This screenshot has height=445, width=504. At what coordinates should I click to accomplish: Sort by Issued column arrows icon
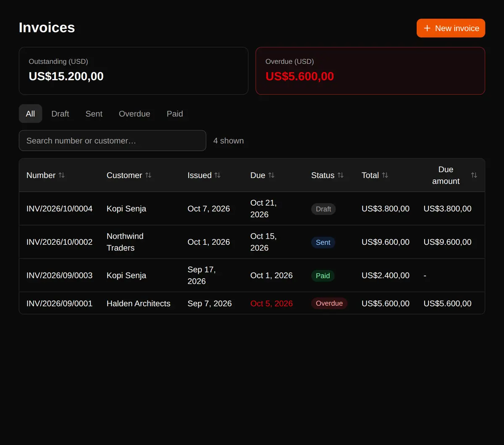218,175
